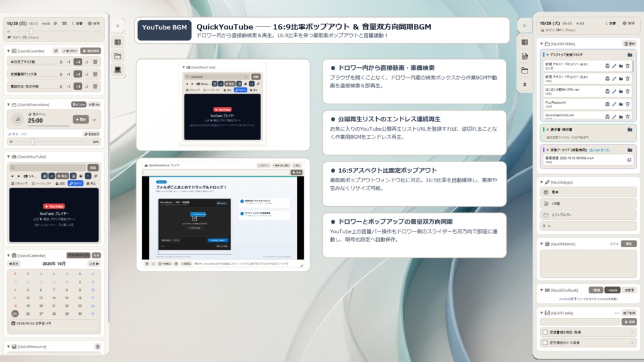Collapse the QuickCalendar section

click(x=9, y=256)
